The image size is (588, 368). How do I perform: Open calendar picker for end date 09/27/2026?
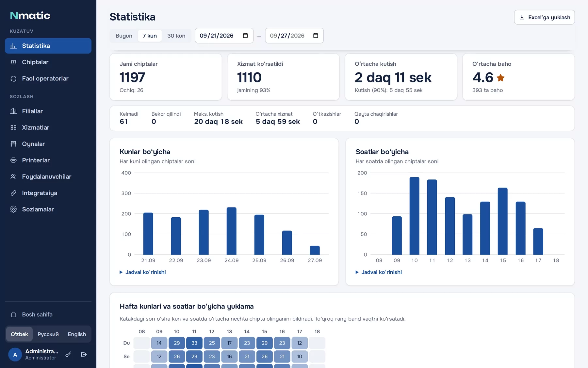[316, 36]
